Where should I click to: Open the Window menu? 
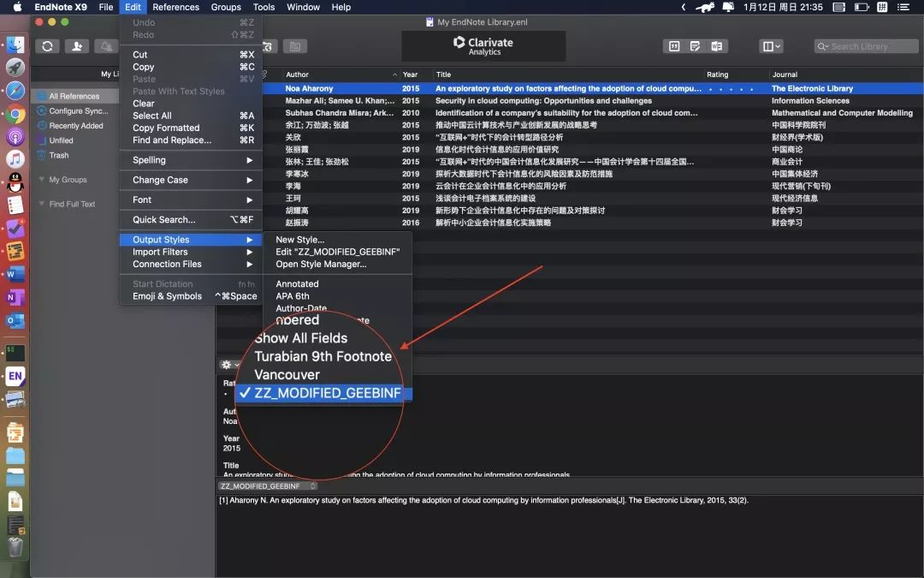(303, 7)
